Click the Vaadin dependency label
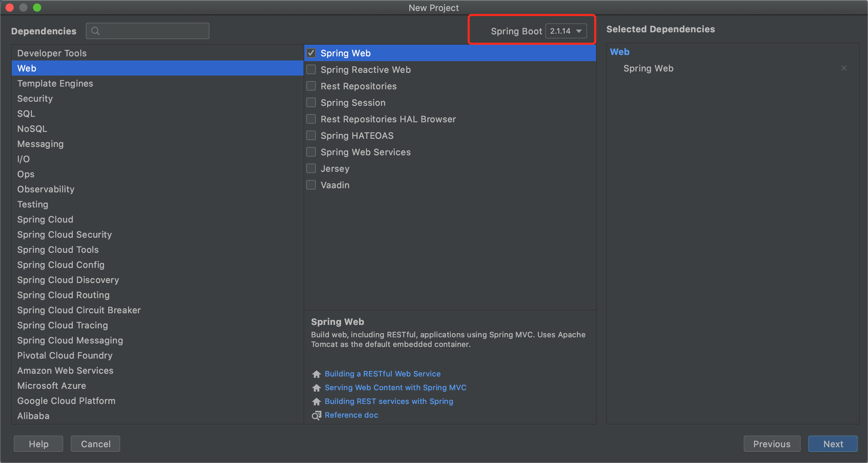Viewport: 868px width, 463px height. (x=335, y=185)
